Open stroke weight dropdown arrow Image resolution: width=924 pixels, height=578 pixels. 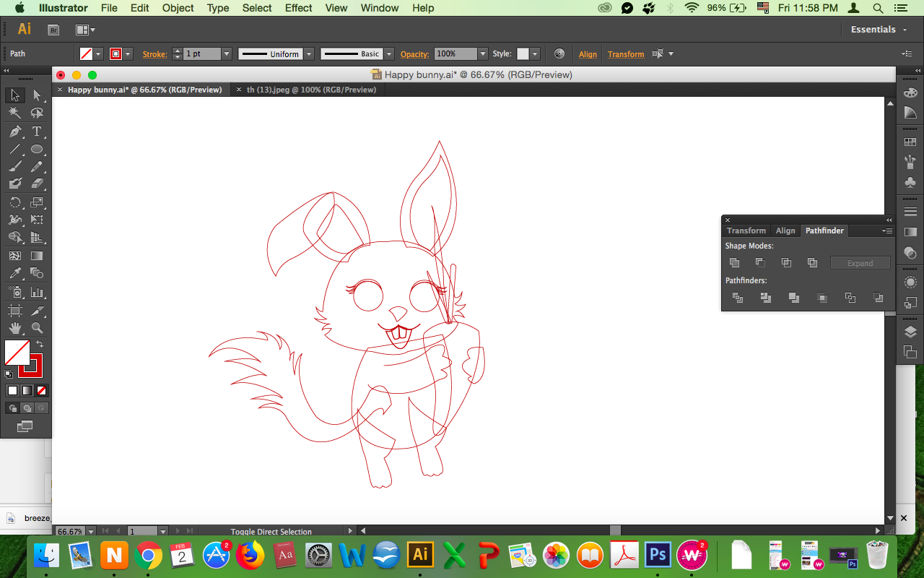coord(226,54)
